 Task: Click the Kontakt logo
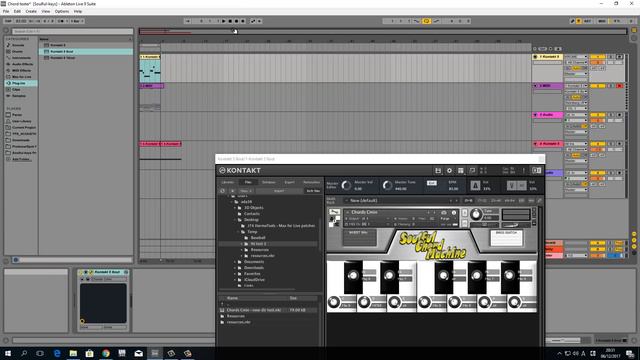pyautogui.click(x=240, y=171)
